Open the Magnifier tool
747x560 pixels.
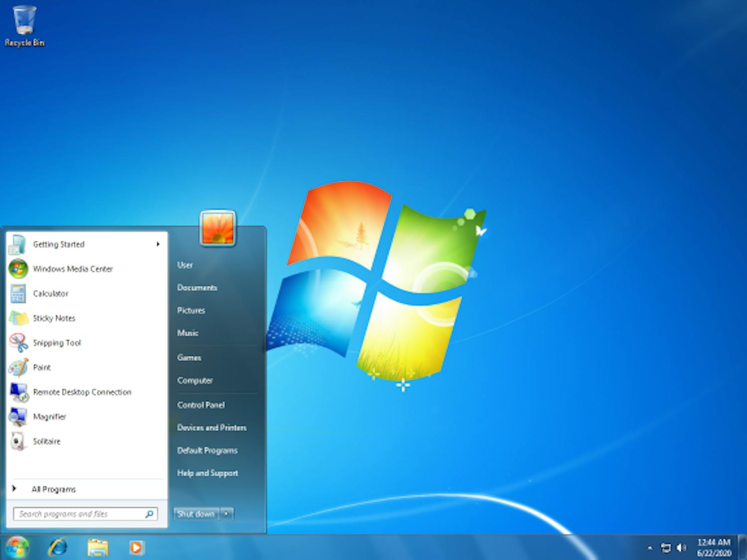pos(49,417)
